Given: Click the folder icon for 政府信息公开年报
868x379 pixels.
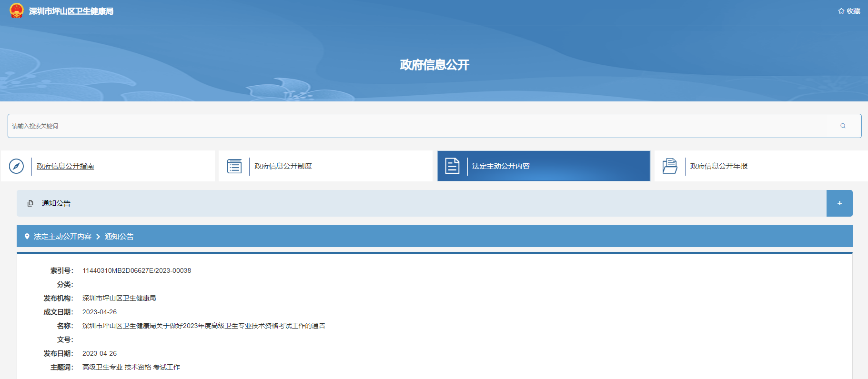Looking at the screenshot, I should pyautogui.click(x=670, y=166).
